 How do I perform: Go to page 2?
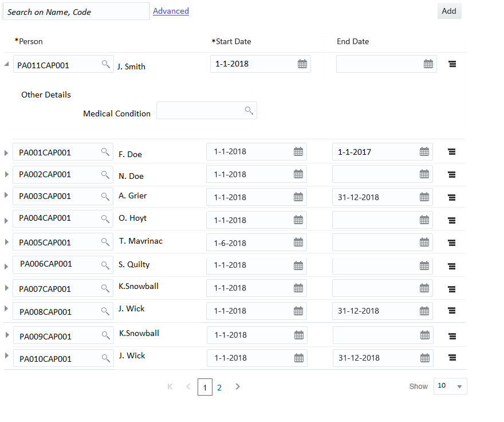tap(219, 388)
